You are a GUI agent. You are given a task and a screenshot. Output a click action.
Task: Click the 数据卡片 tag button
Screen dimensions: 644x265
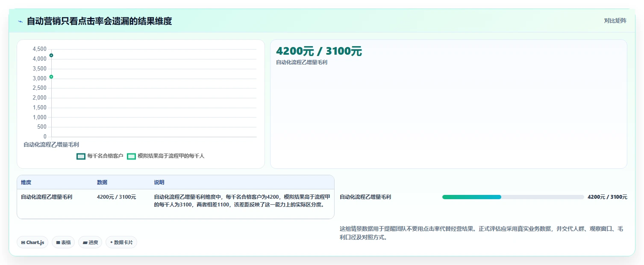(x=121, y=242)
